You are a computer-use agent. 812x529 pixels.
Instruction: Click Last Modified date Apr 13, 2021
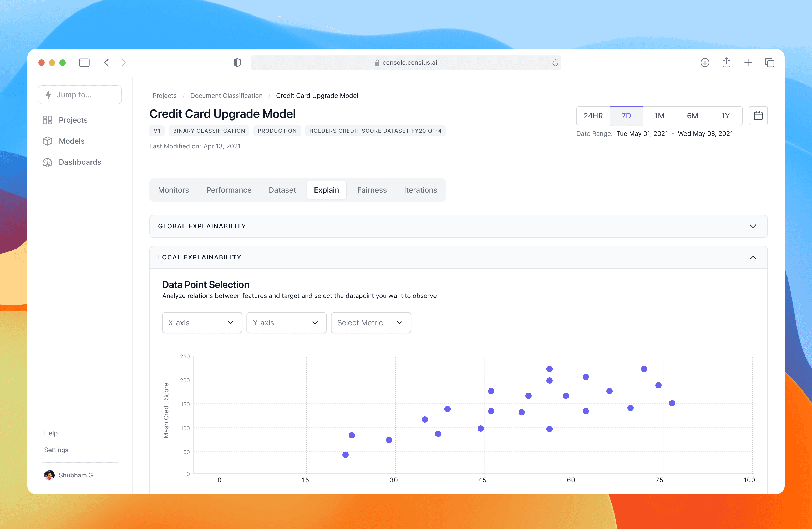pos(222,146)
